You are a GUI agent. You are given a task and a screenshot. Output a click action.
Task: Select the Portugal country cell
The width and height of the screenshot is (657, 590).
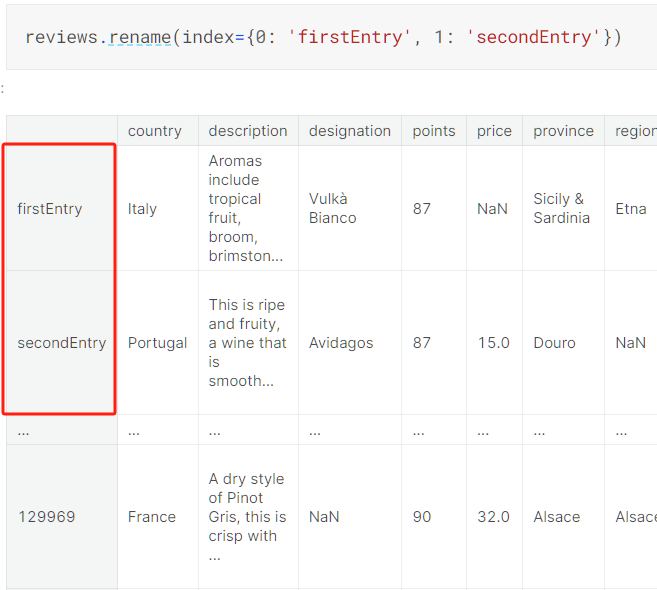coord(157,343)
